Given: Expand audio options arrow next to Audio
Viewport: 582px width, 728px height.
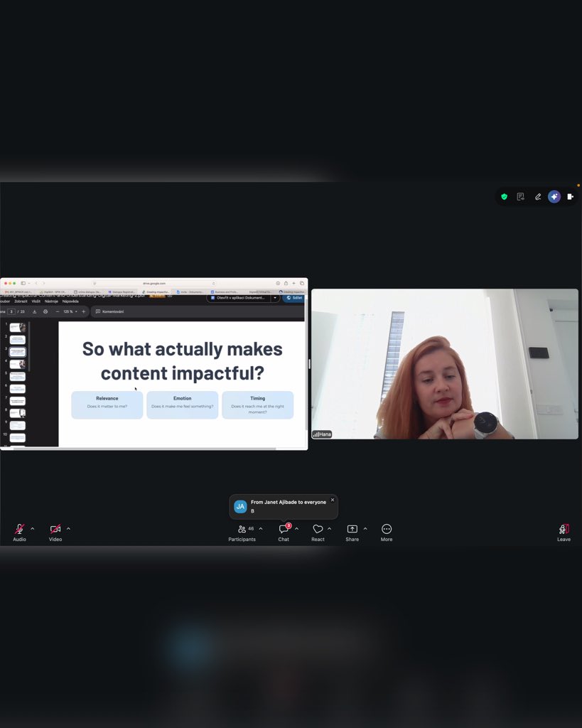Looking at the screenshot, I should [x=33, y=529].
